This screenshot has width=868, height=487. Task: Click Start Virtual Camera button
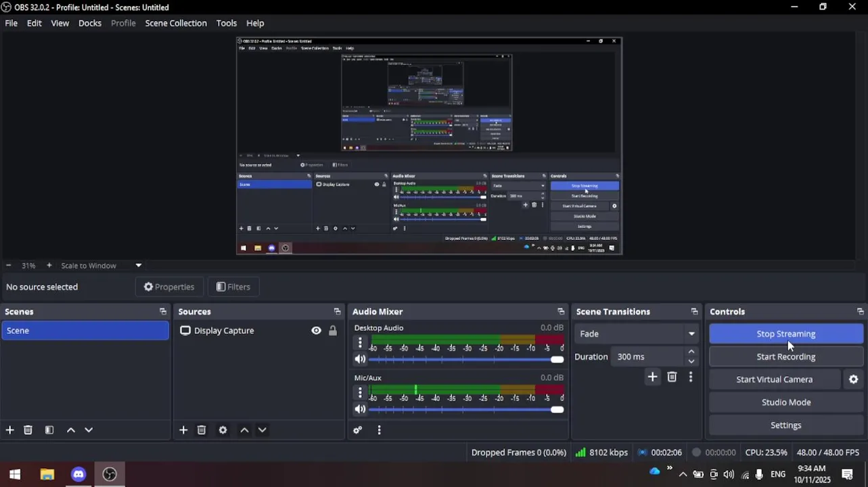(x=775, y=379)
